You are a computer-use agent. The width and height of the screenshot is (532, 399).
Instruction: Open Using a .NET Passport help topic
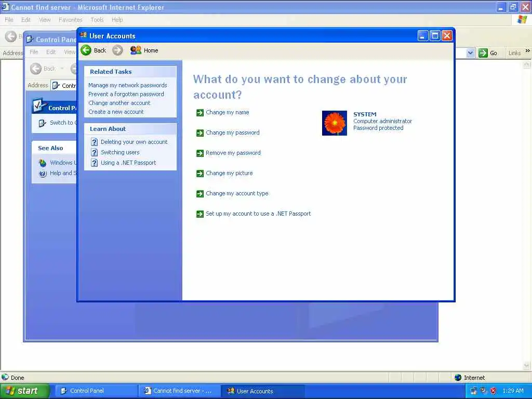(128, 163)
